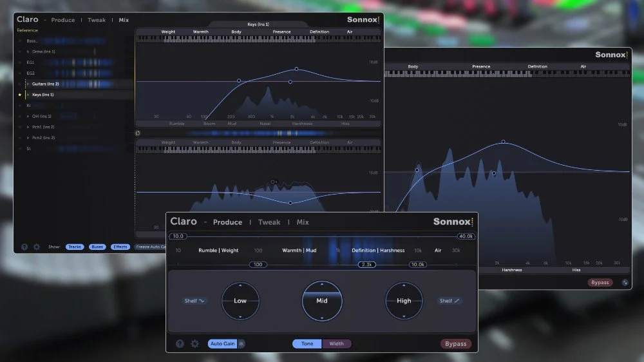
Task: Open Produce tab in the Mix window
Action: coord(63,20)
